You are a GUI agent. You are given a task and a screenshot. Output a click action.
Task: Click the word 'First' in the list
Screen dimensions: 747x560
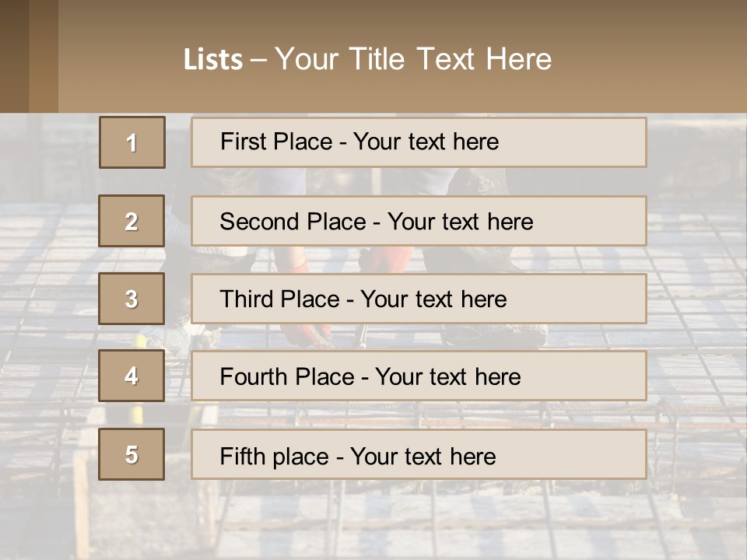pos(242,142)
